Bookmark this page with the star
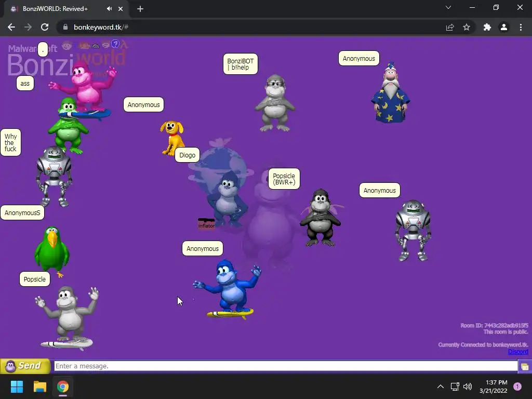Viewport: 532px width, 399px height. (467, 27)
